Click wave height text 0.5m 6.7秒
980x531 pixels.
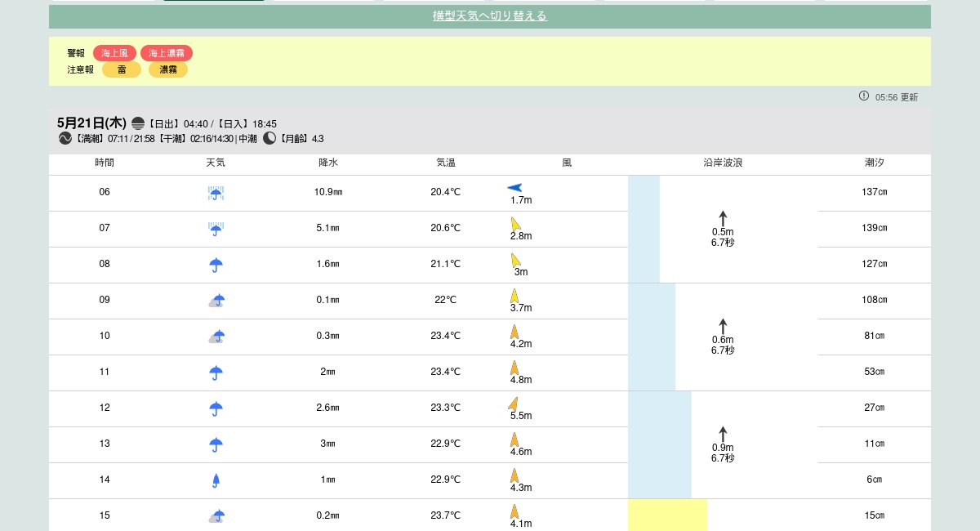point(723,237)
